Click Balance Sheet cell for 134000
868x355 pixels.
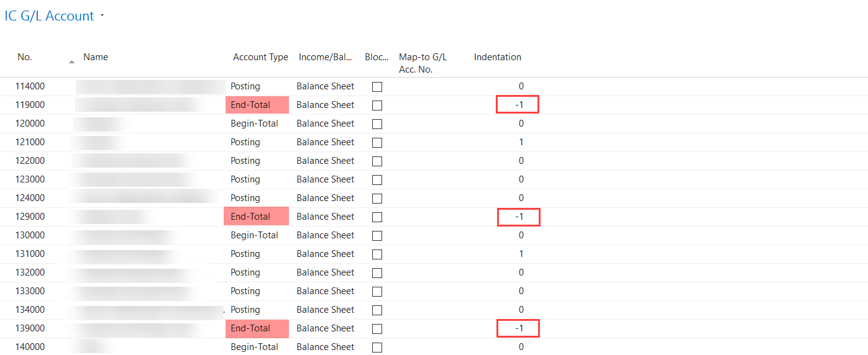326,310
